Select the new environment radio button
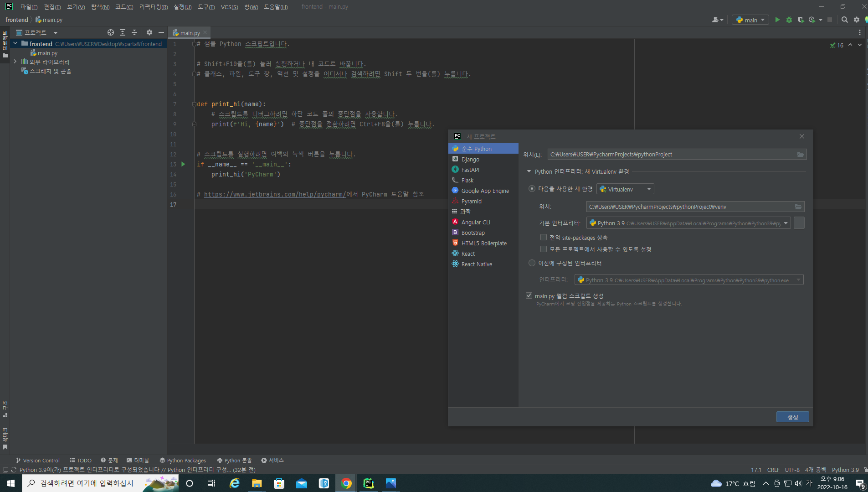 point(532,189)
